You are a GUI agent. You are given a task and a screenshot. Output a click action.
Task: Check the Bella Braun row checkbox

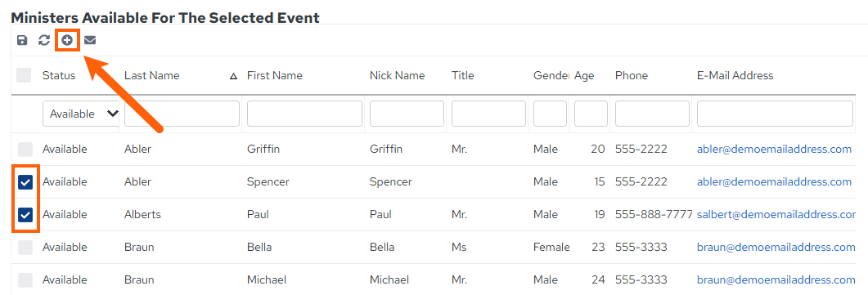25,248
